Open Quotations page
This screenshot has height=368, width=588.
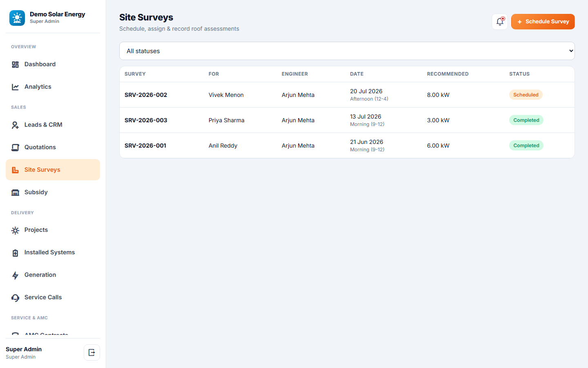[x=53, y=147]
